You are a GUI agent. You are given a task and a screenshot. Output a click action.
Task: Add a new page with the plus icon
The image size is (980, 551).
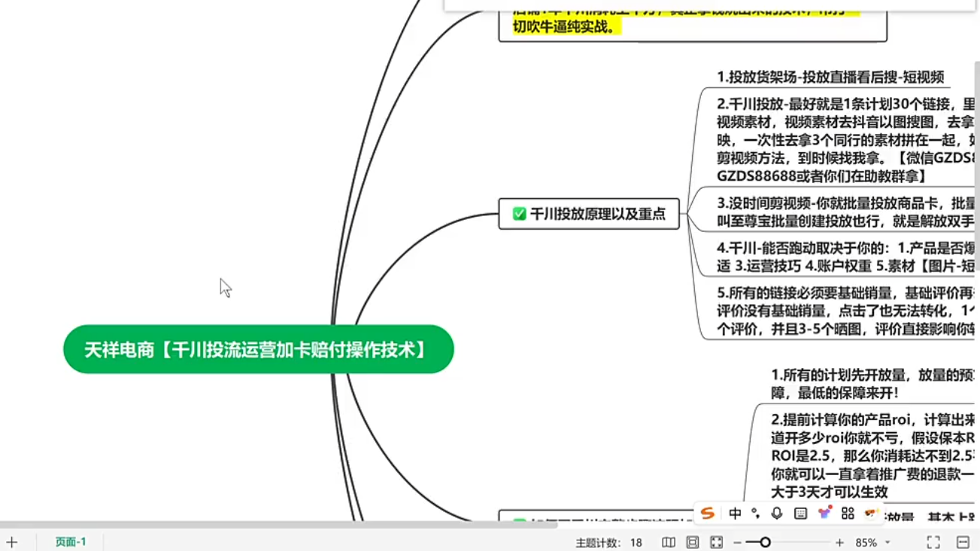pos(12,542)
